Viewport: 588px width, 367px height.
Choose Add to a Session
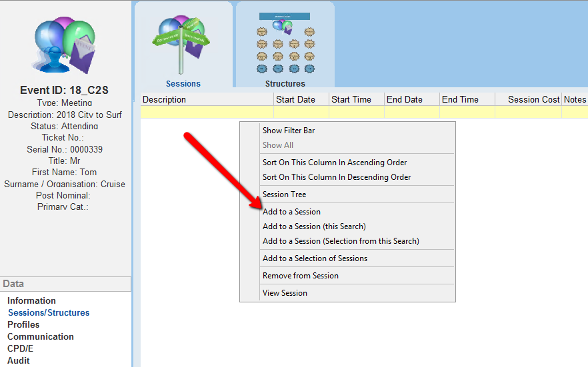(291, 212)
